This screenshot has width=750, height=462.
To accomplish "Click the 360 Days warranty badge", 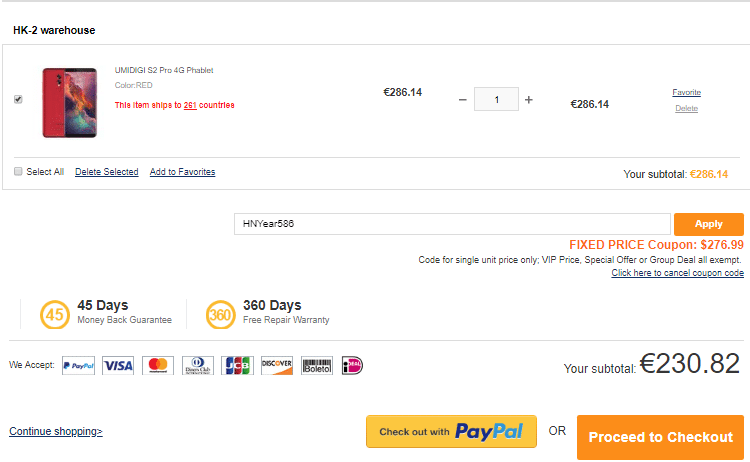I will pos(221,314).
